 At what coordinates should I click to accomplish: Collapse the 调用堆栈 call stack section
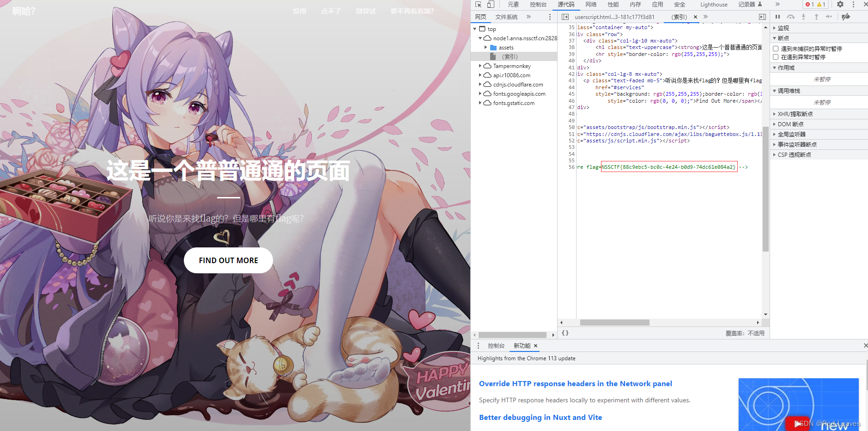(819, 91)
